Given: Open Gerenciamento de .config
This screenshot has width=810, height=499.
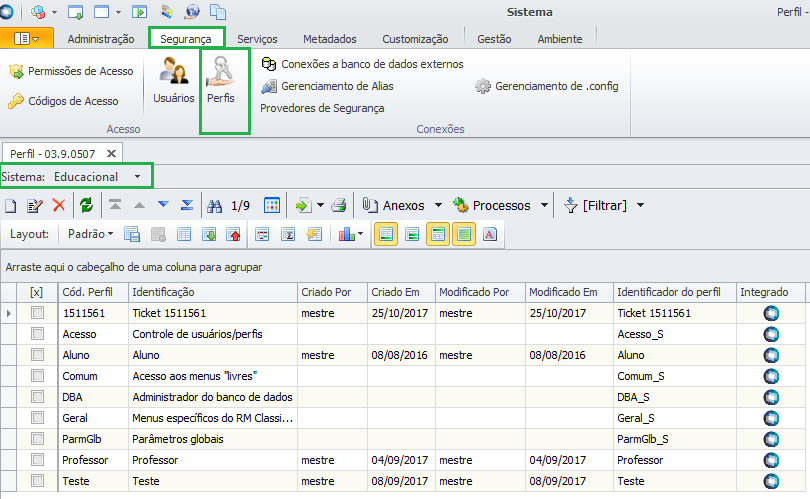Looking at the screenshot, I should pyautogui.click(x=547, y=86).
